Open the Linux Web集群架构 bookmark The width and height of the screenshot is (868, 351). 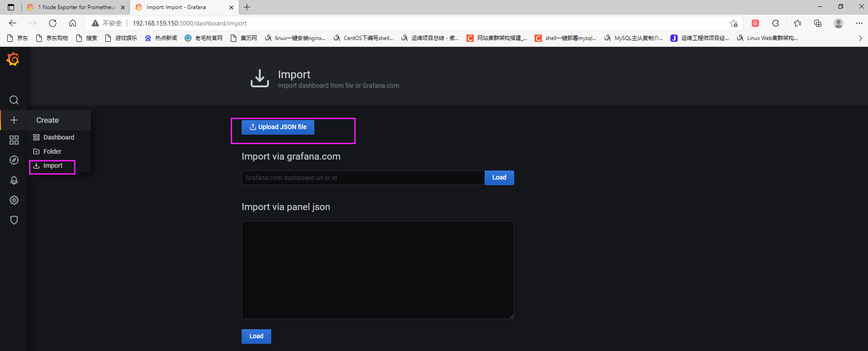coord(768,38)
